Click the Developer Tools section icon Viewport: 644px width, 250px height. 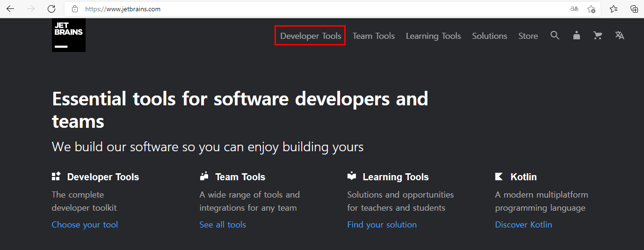pyautogui.click(x=56, y=176)
